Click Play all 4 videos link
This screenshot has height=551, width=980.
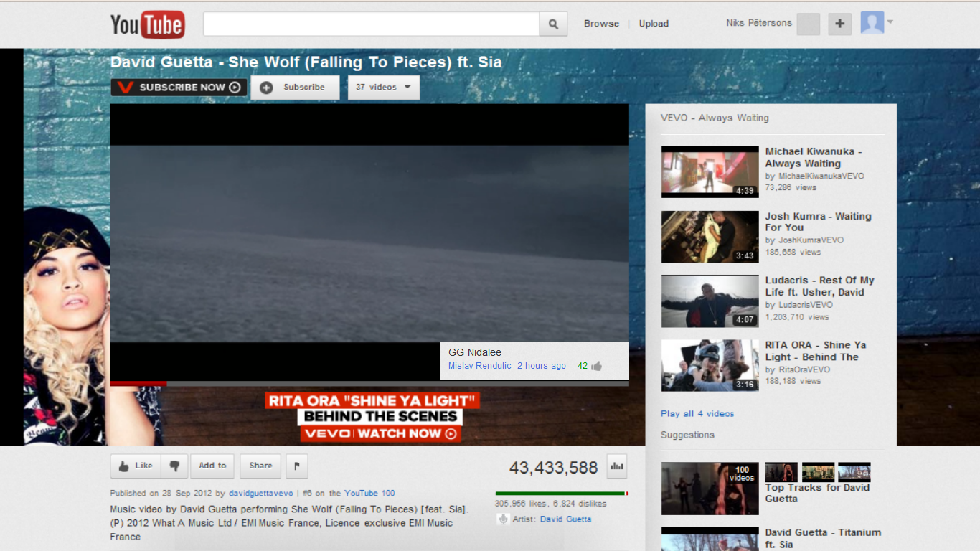coord(697,414)
